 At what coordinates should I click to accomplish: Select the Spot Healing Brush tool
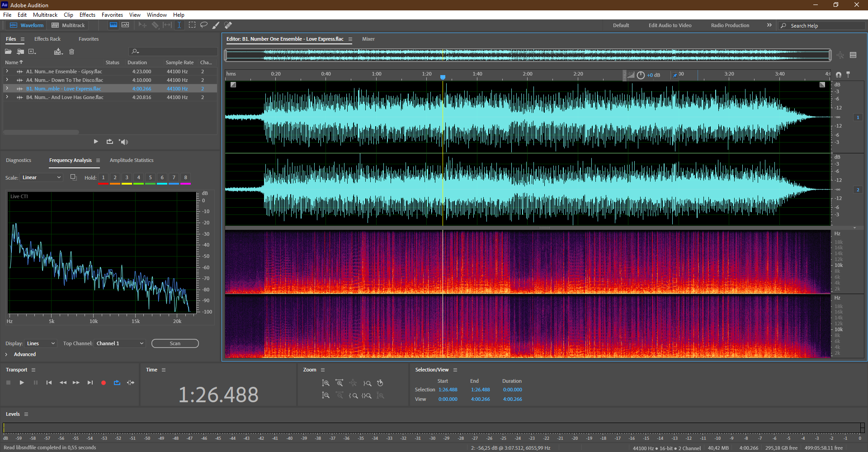click(x=228, y=25)
